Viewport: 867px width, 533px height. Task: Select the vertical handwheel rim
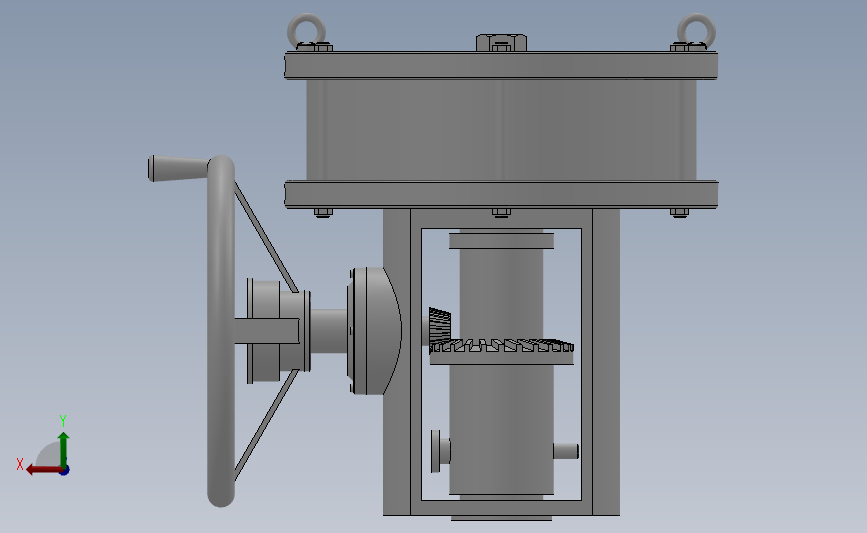[221, 331]
